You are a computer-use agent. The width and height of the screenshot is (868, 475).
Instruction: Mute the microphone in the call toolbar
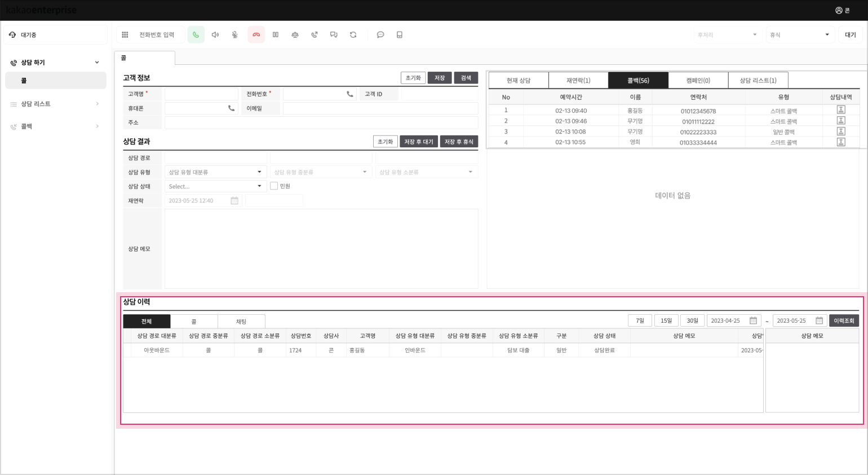pos(234,35)
